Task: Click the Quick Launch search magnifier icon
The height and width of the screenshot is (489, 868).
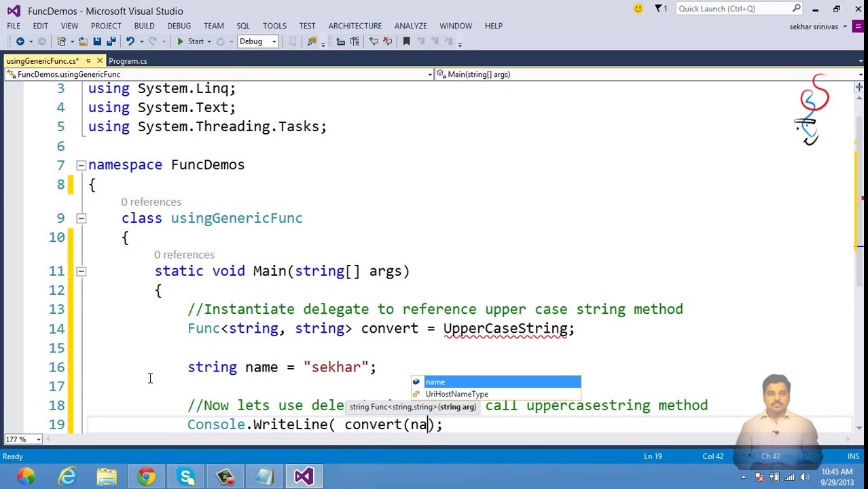Action: (797, 9)
